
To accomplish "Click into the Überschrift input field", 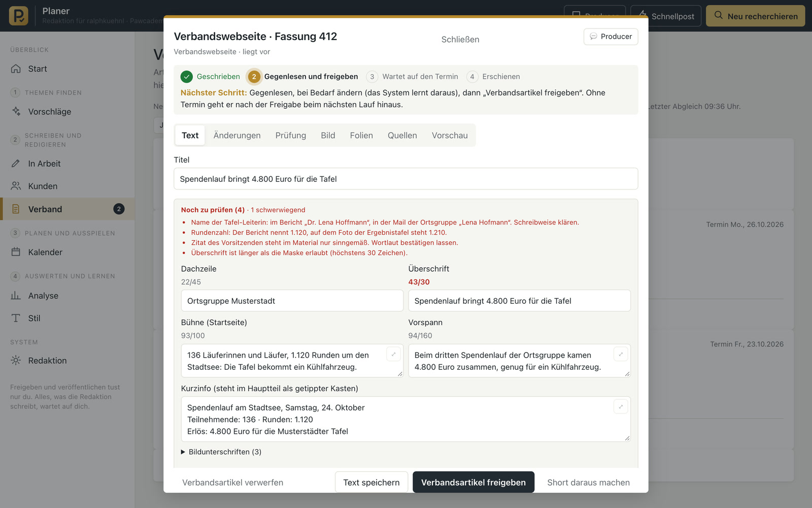I will tap(520, 301).
